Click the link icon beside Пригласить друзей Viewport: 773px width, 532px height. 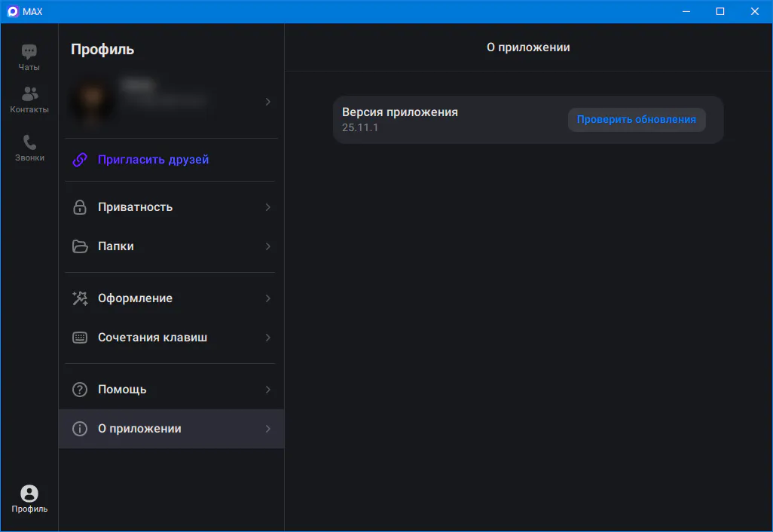(80, 160)
